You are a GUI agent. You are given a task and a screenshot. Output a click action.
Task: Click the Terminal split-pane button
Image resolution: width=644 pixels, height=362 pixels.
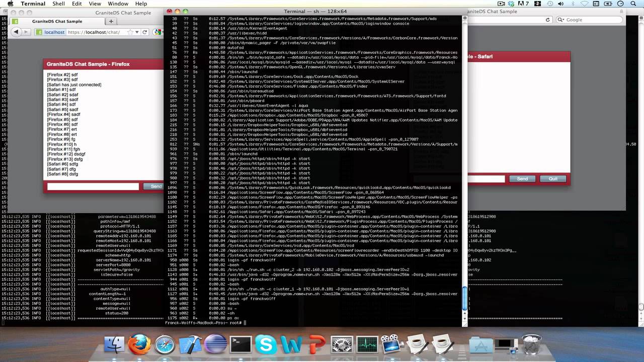tap(464, 18)
